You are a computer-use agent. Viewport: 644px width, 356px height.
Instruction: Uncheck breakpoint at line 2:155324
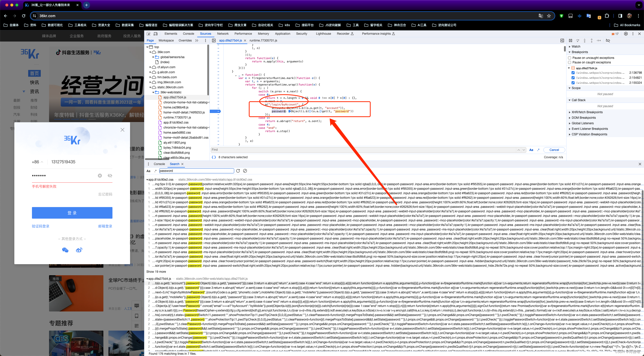573,83
